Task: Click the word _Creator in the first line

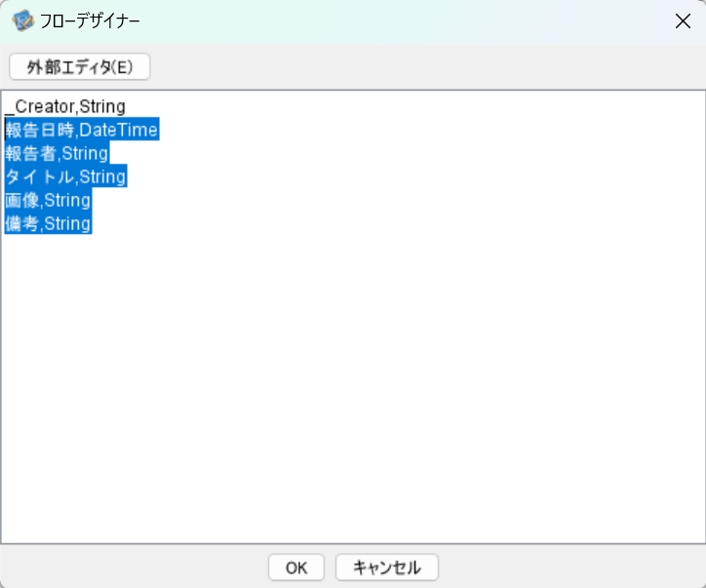Action: [x=39, y=106]
